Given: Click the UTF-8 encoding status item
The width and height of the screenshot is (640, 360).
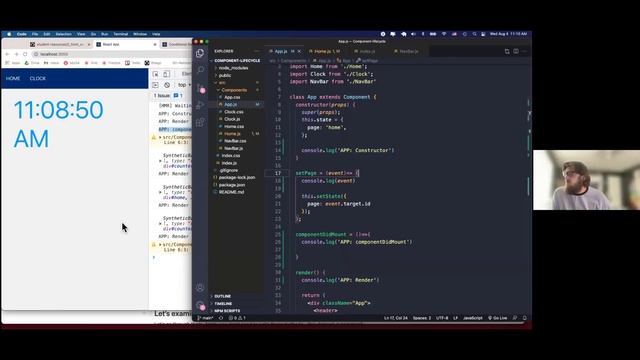Looking at the screenshot, I should (x=442, y=318).
